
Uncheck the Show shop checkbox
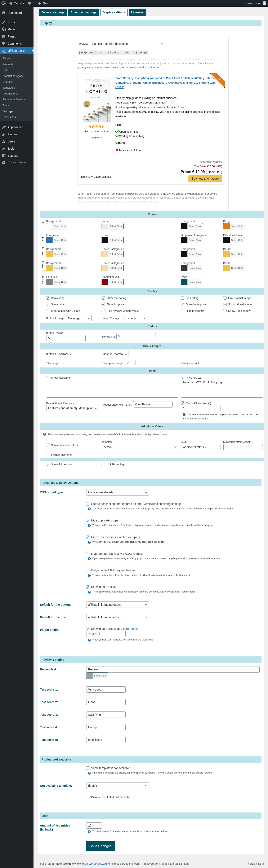48,298
